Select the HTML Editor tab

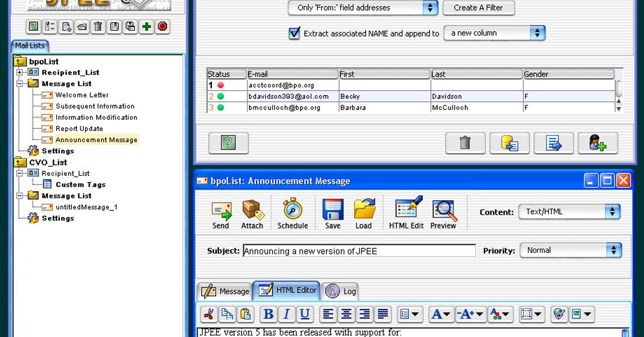[x=287, y=290]
